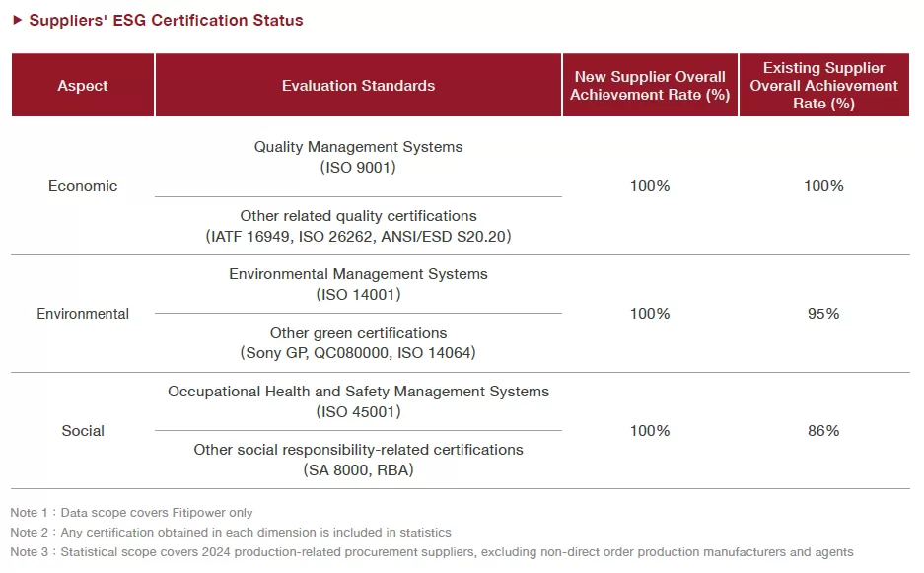Click the Suppliers' ESG Certification Status title
The image size is (924, 573).
pyautogui.click(x=166, y=20)
